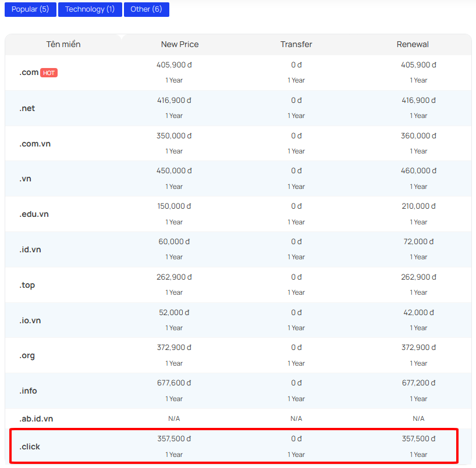Screen dimensions: 476x468
Task: Select the Other (6) tab
Action: click(x=146, y=9)
